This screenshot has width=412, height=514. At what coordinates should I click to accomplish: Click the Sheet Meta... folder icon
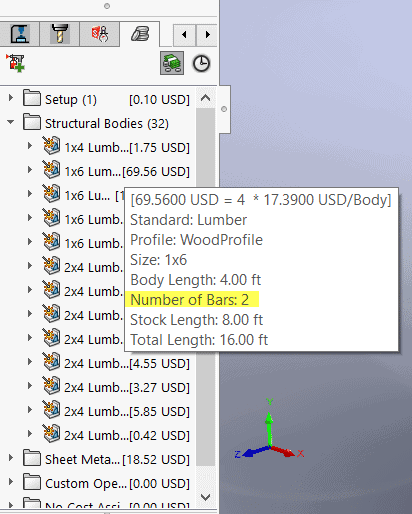tap(32, 458)
